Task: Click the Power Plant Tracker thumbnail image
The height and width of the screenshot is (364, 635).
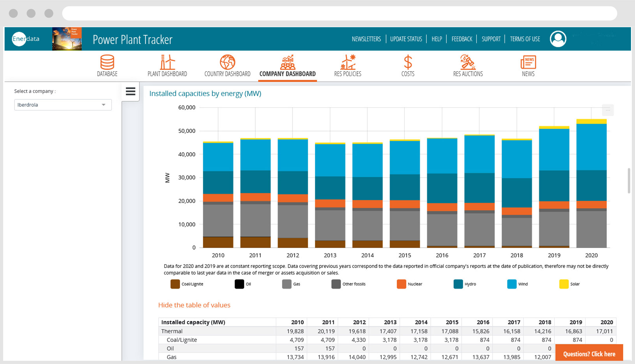Action: tap(67, 39)
